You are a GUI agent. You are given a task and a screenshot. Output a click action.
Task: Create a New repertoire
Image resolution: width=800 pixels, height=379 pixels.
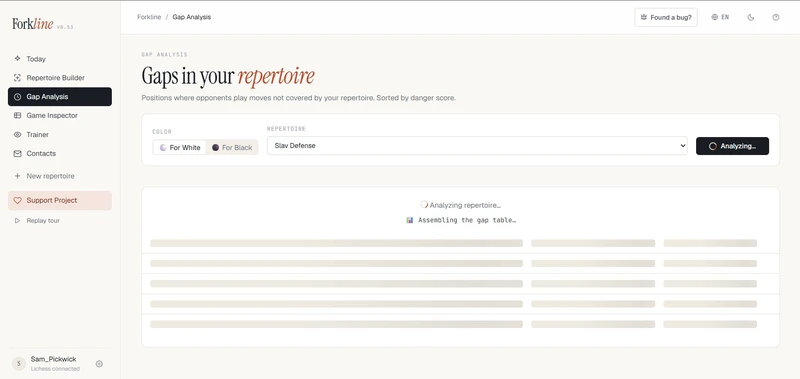tap(60, 176)
